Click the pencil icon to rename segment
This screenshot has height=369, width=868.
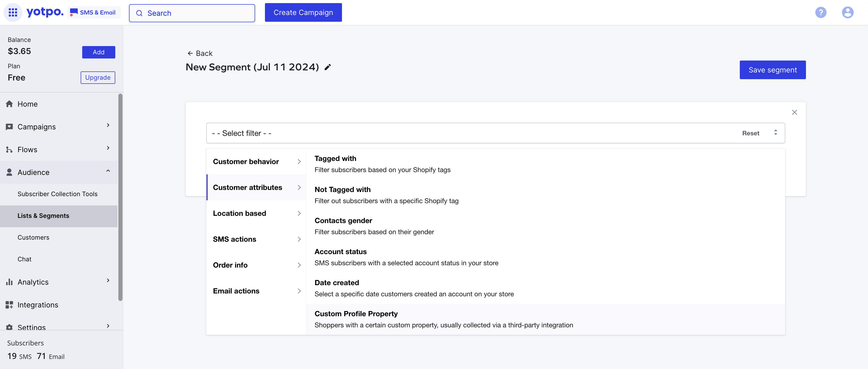(x=328, y=67)
